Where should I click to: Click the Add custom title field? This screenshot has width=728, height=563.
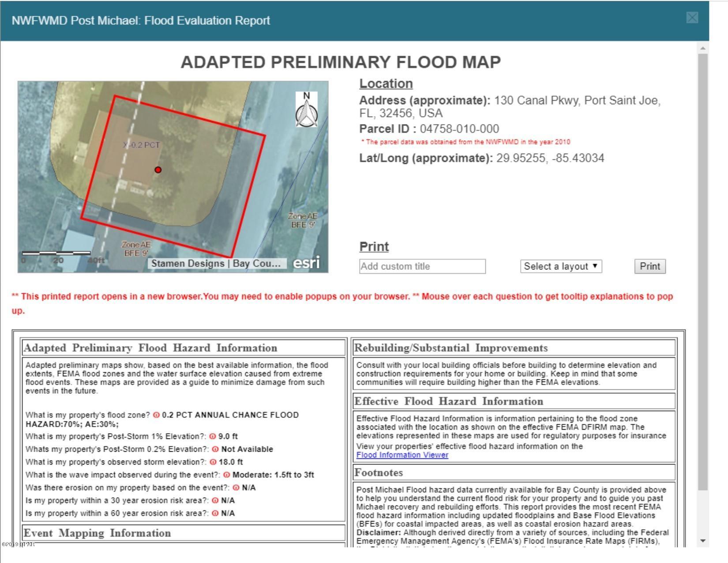[x=422, y=266]
